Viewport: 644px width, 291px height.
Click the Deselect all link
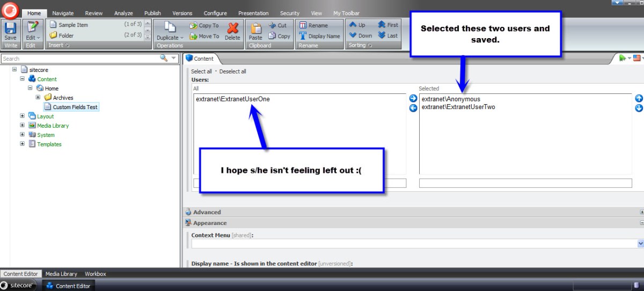[x=232, y=71]
